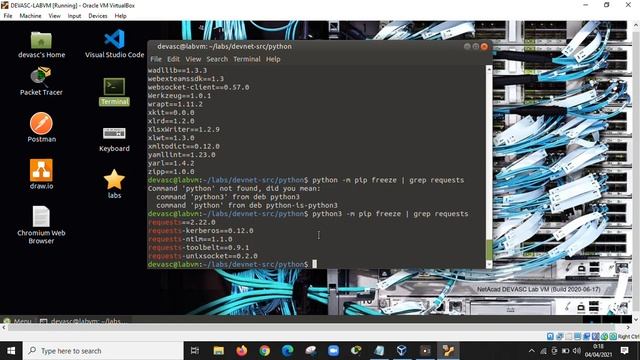Launch Google Chrome from taskbar
The image size is (640, 360).
[264, 351]
